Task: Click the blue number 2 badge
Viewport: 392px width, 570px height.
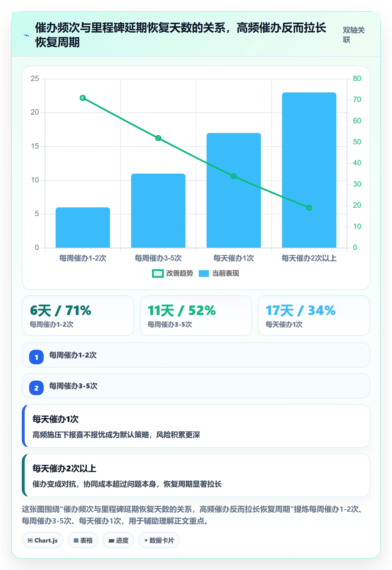Action: click(x=36, y=388)
